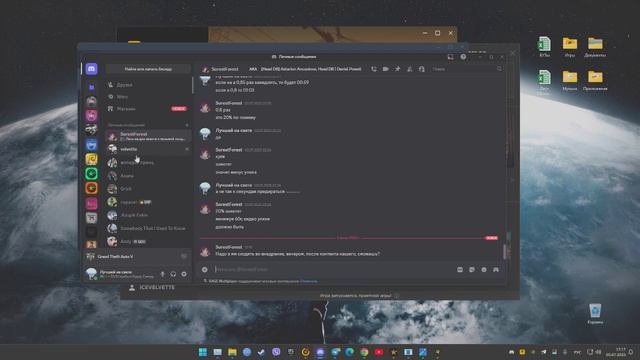The height and width of the screenshot is (360, 640).
Task: Select the Andy DM conversation
Action: tap(148, 241)
